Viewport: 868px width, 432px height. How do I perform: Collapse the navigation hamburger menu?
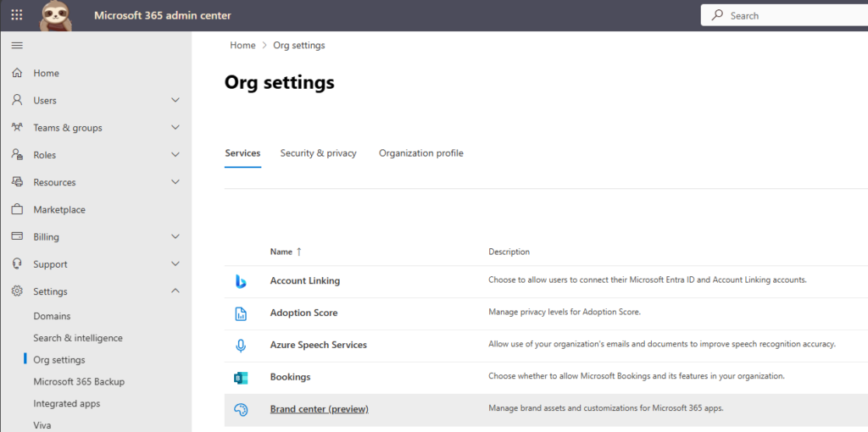(x=17, y=46)
